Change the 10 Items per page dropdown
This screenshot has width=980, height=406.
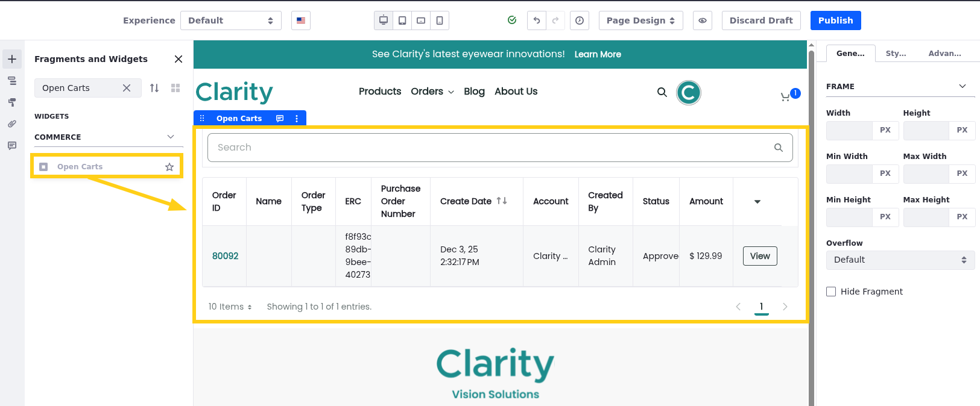tap(230, 307)
